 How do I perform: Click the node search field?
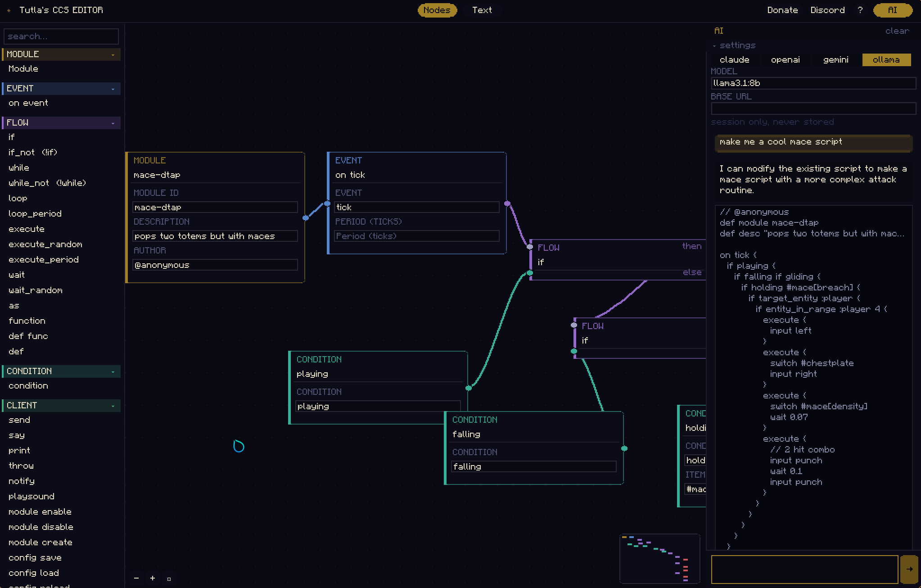pos(61,36)
